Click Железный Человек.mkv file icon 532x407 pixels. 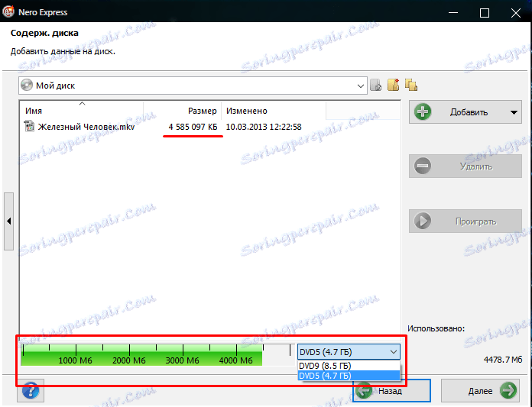pos(30,127)
